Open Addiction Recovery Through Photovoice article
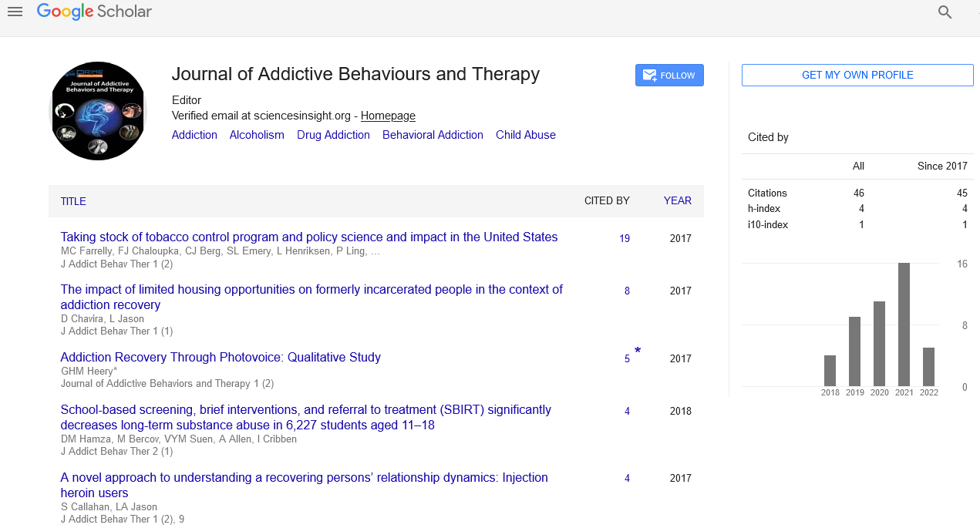Image resolution: width=980 pixels, height=528 pixels. (x=221, y=358)
